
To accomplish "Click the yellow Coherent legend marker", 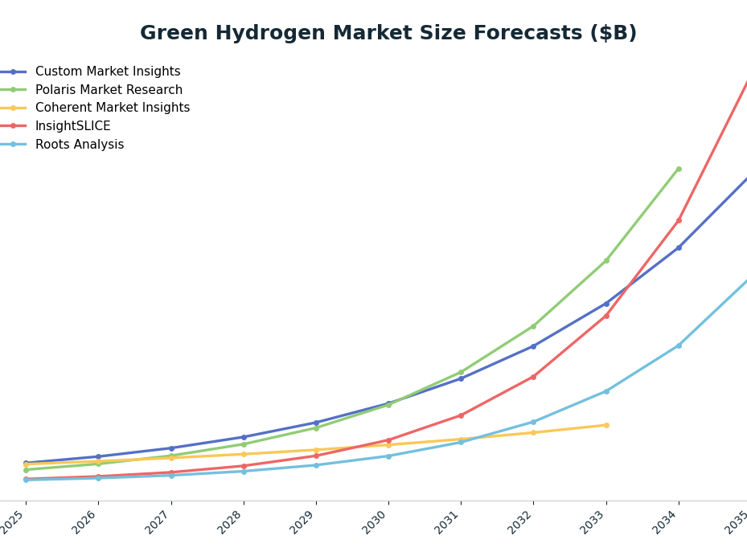I will tap(13, 108).
